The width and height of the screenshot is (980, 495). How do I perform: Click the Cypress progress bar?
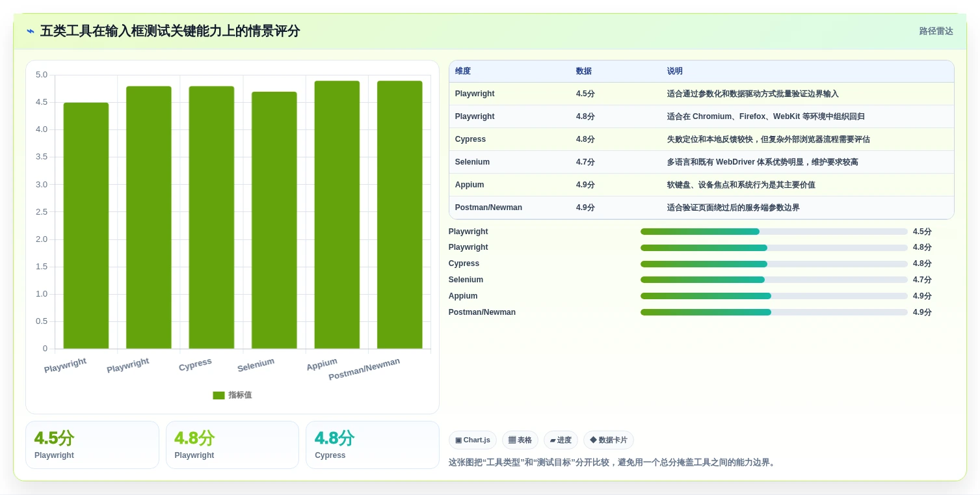774,264
